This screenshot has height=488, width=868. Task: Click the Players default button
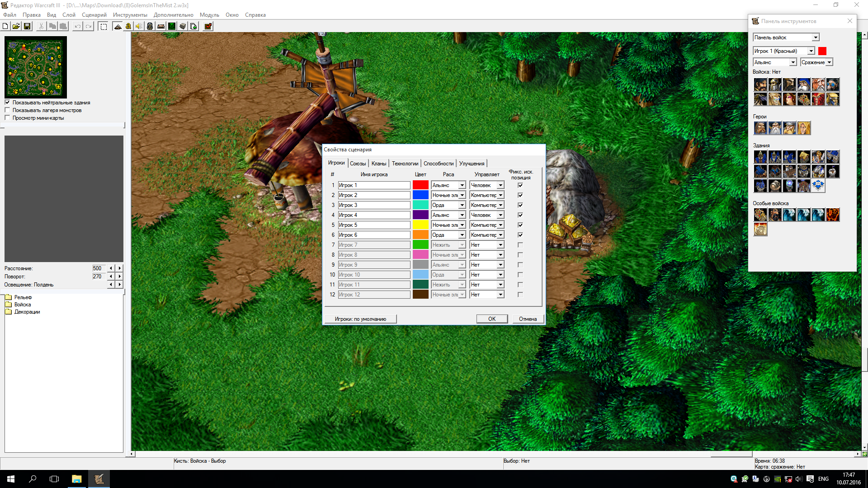[x=360, y=319]
